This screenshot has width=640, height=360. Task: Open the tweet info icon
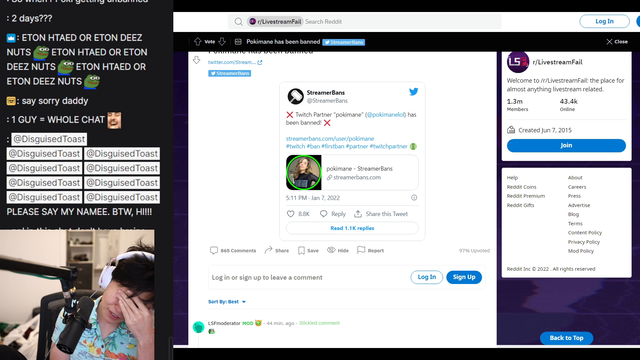coord(414,198)
